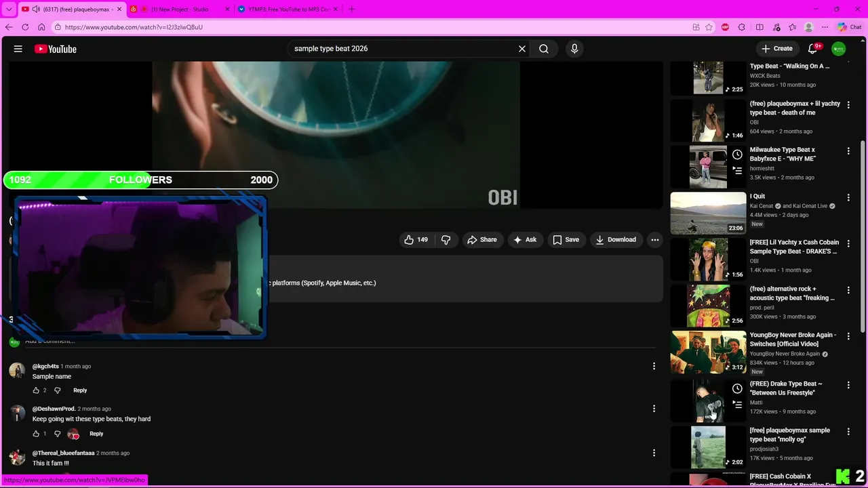
Task: Share the current video
Action: pos(481,239)
